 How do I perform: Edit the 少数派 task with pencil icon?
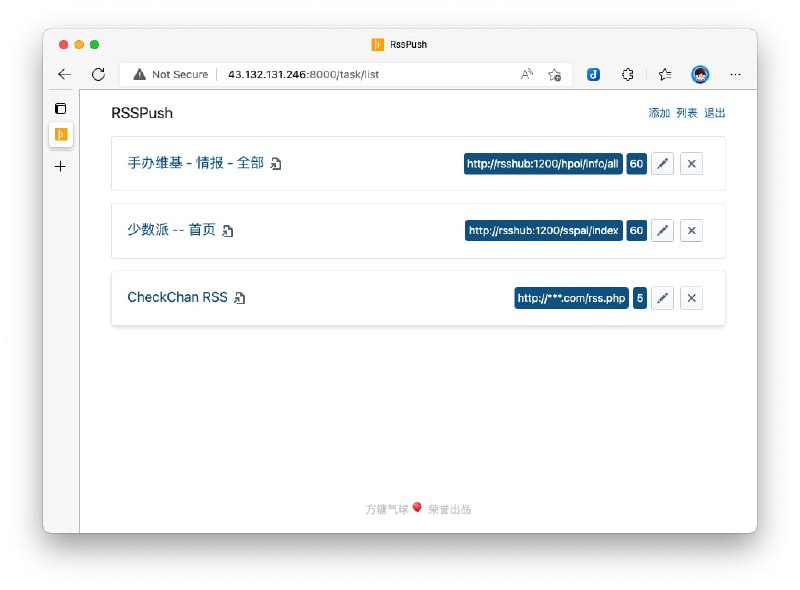663,230
